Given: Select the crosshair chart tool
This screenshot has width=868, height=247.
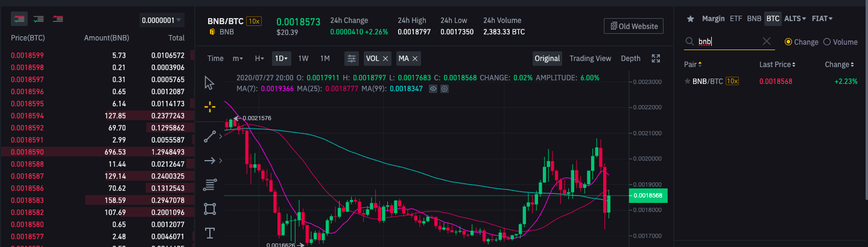Looking at the screenshot, I should pos(210,107).
